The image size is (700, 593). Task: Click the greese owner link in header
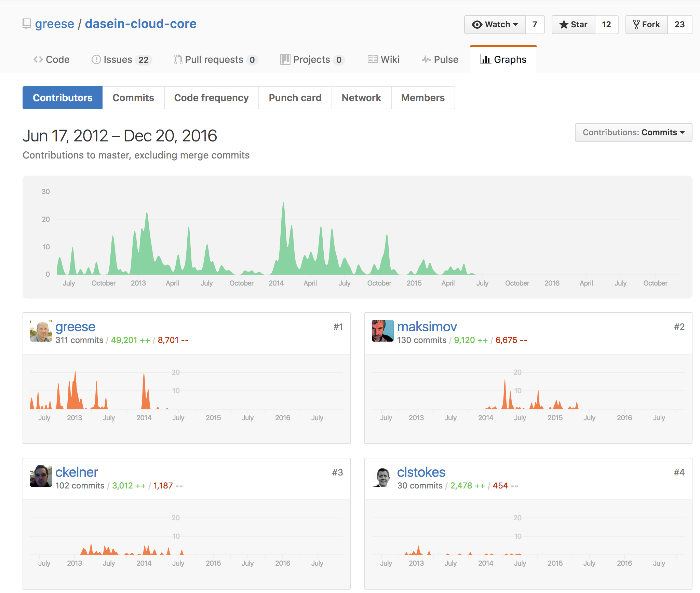55,24
